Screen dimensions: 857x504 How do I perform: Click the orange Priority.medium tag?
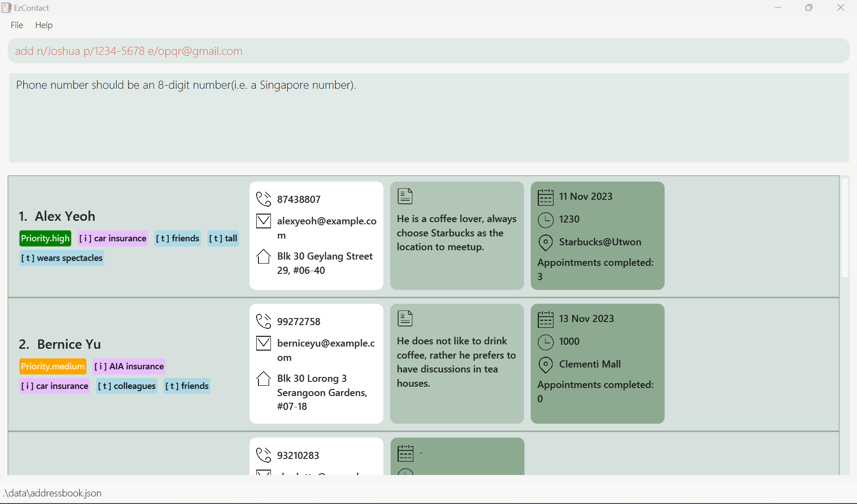point(53,366)
